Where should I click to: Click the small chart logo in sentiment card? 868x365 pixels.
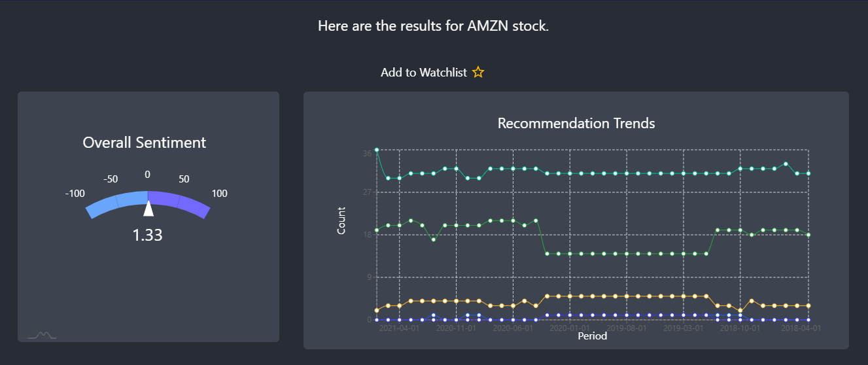coord(42,335)
